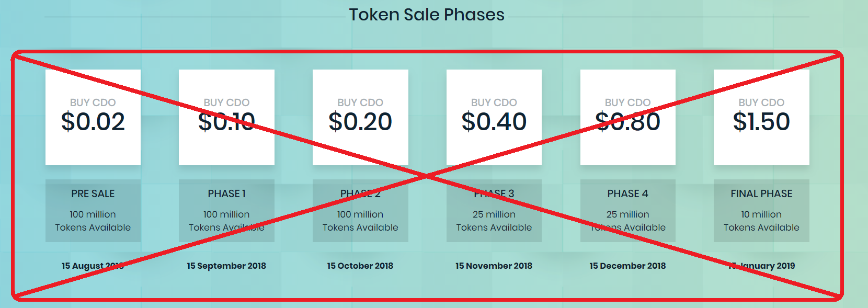The image size is (868, 308).
Task: Click the PHASE 2 tokens info box
Action: tap(360, 211)
